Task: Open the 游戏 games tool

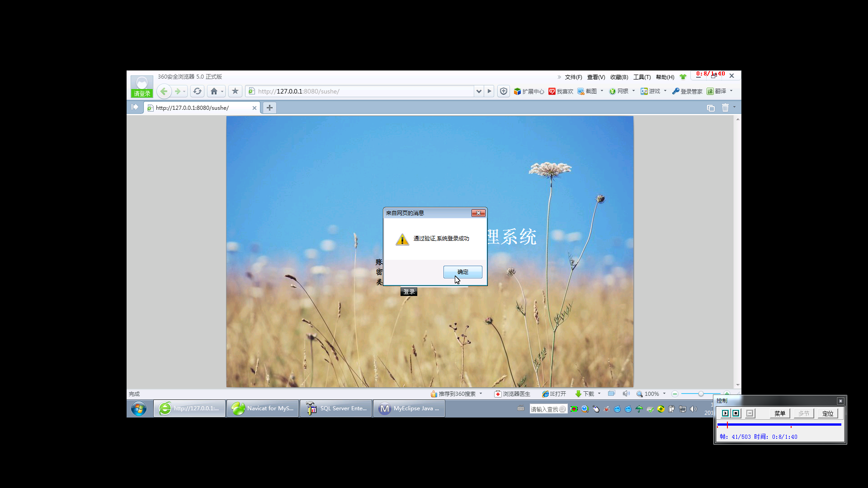Action: 651,91
